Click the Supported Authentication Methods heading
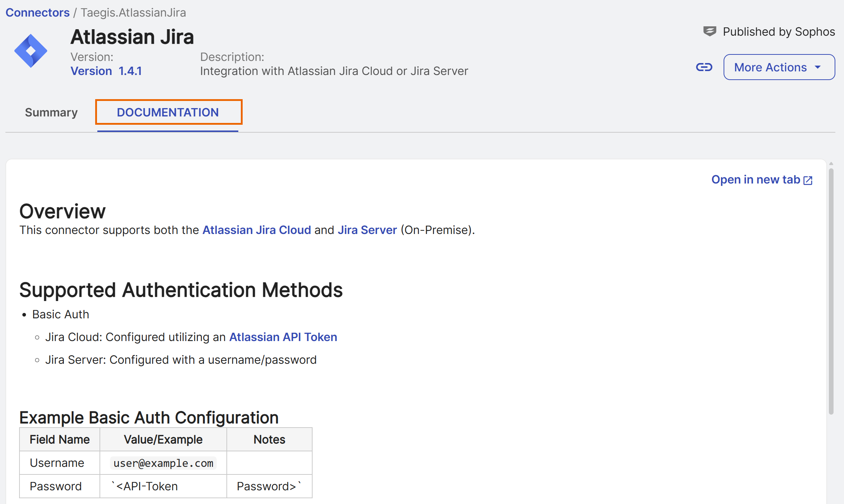 (x=181, y=290)
